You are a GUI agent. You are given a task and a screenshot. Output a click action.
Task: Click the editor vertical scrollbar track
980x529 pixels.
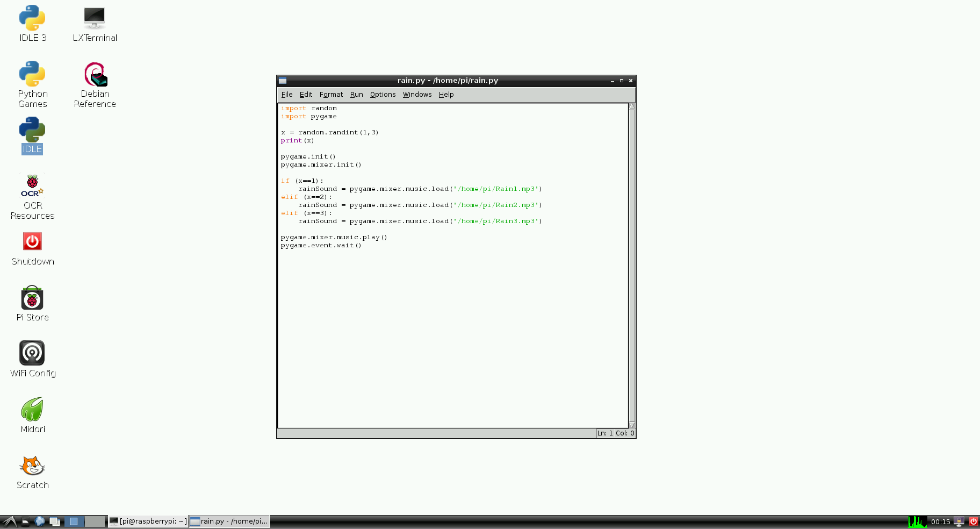(632, 266)
